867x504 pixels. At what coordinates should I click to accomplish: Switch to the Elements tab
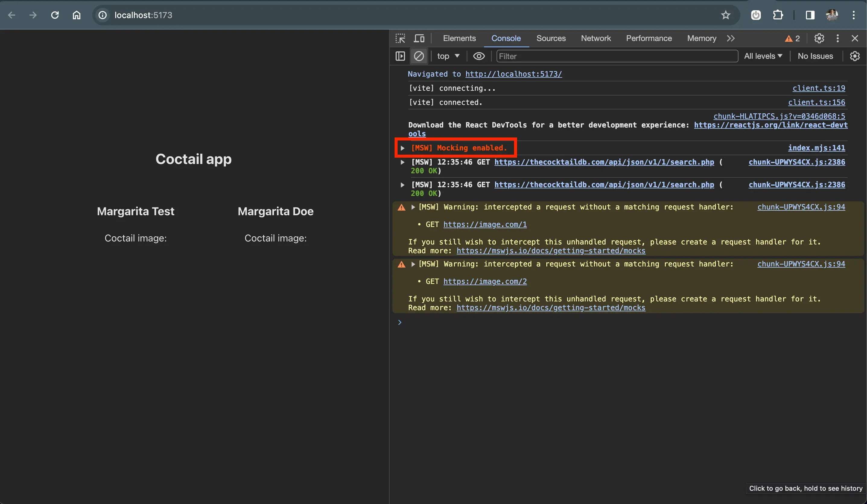(459, 38)
